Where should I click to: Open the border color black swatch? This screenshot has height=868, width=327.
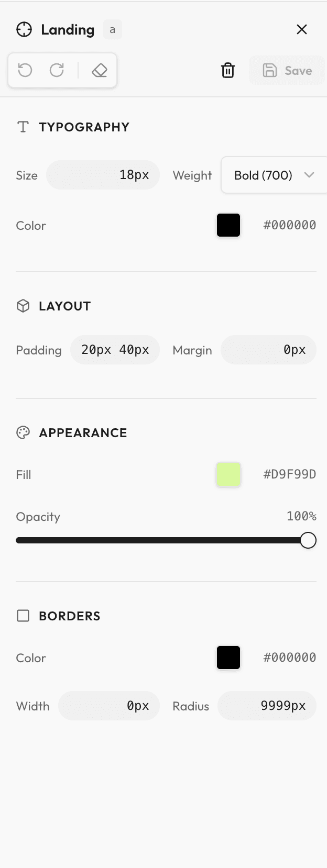click(x=228, y=658)
